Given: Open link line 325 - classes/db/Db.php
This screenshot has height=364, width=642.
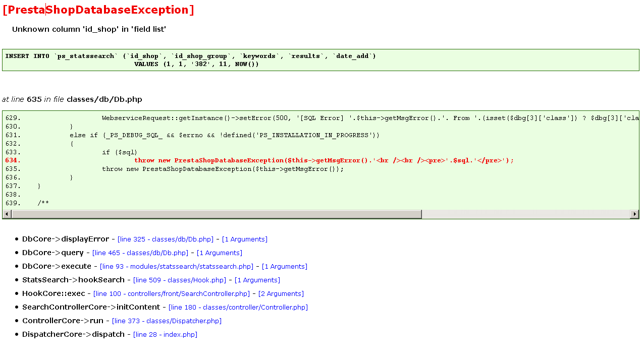Looking at the screenshot, I should point(166,239).
